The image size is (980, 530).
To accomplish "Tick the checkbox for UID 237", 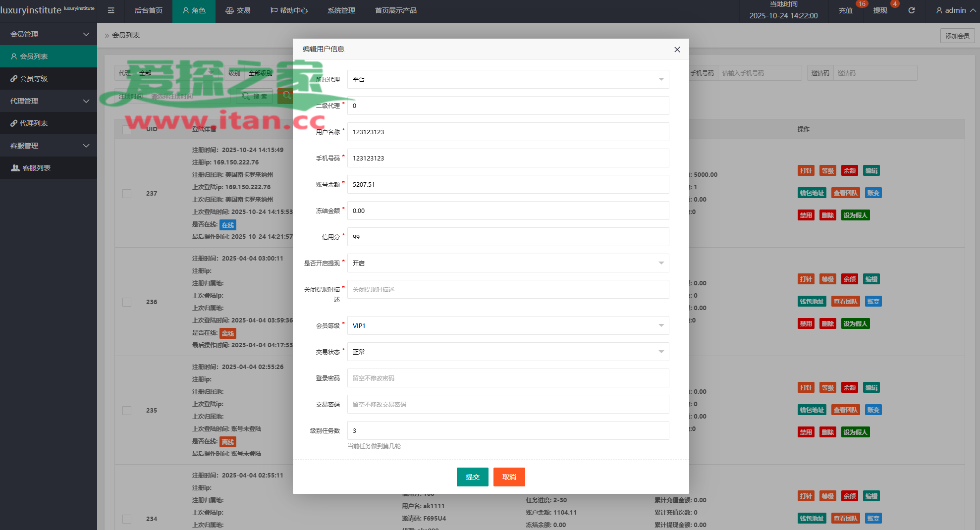I will pyautogui.click(x=127, y=194).
